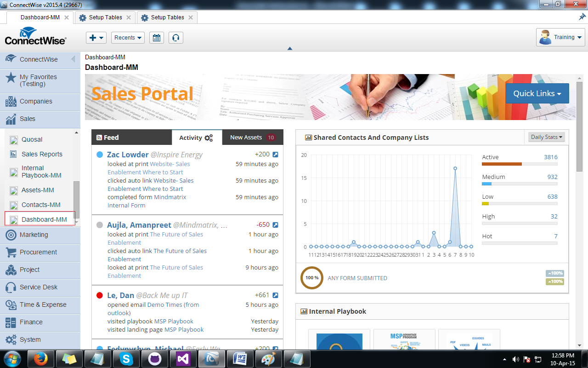This screenshot has height=368, width=588.
Task: Open the calendar icon in toolbar
Action: (156, 38)
